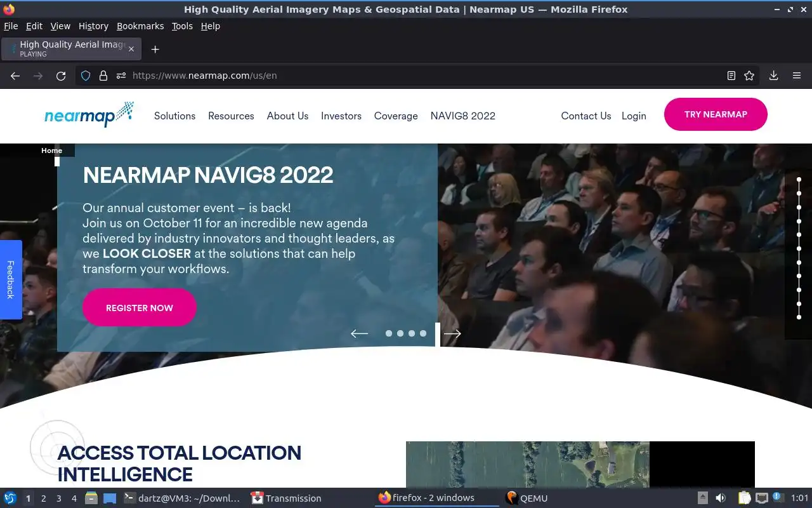Open the View menu
This screenshot has height=508, width=812.
point(60,26)
